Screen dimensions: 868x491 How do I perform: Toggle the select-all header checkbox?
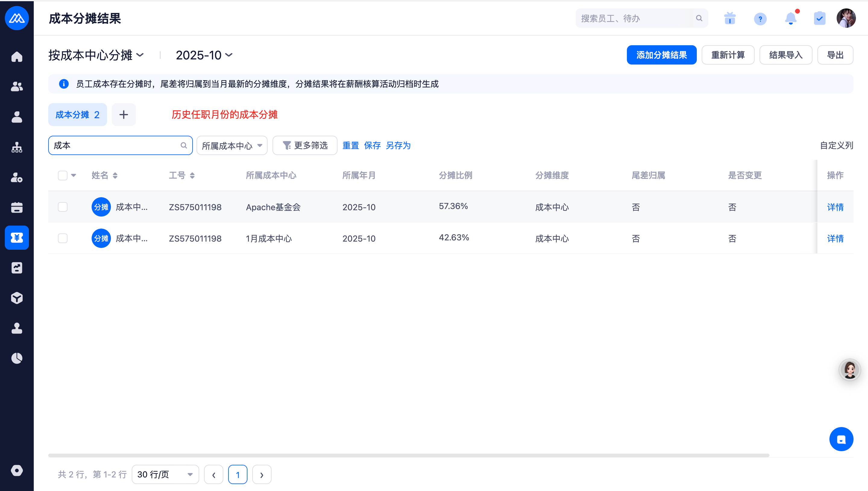pos(63,175)
